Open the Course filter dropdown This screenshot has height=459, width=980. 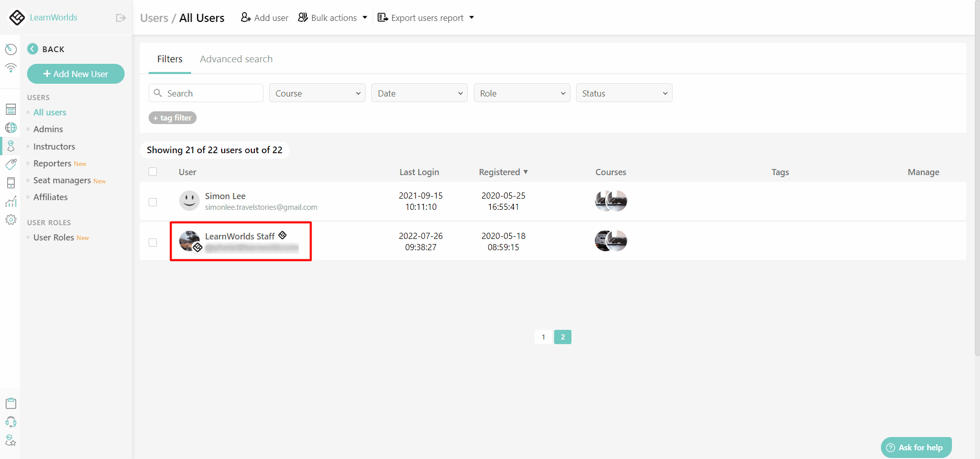click(317, 93)
